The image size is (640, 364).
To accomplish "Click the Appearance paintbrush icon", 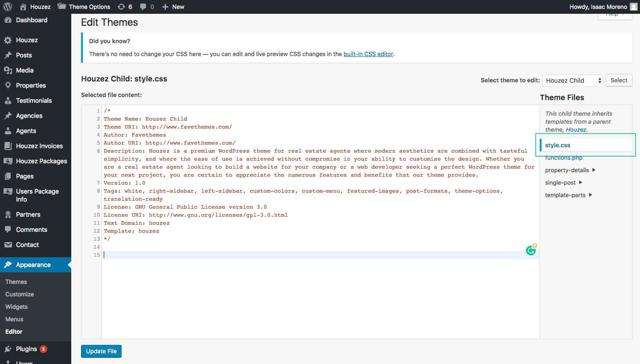I will click(8, 265).
